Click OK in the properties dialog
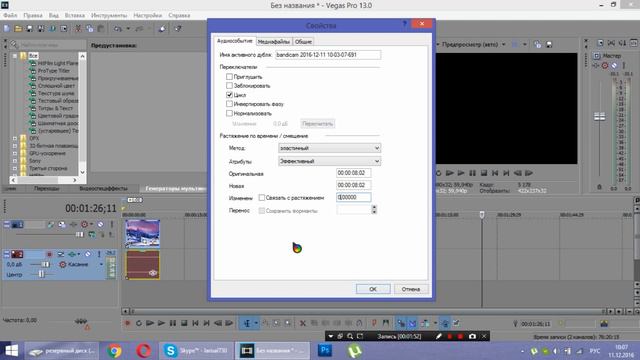Screen dimensions: 640x360 373,289
